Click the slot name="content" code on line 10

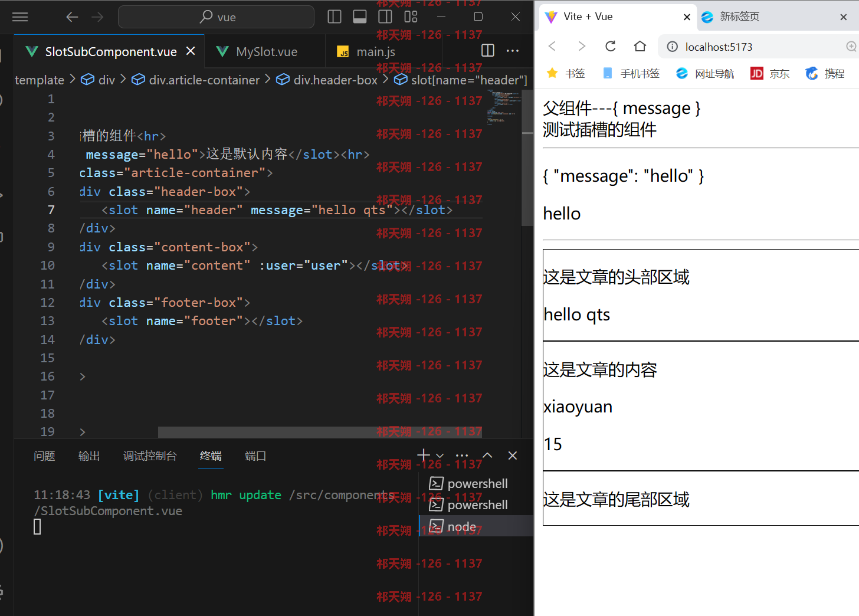[254, 266]
